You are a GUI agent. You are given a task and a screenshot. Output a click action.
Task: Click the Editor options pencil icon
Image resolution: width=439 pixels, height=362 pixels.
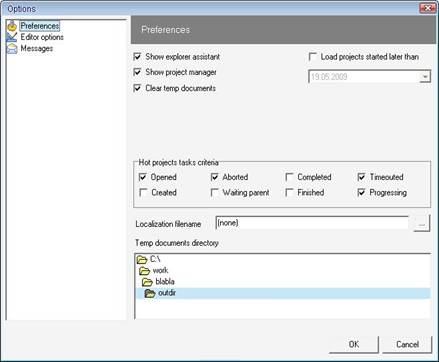click(x=12, y=37)
